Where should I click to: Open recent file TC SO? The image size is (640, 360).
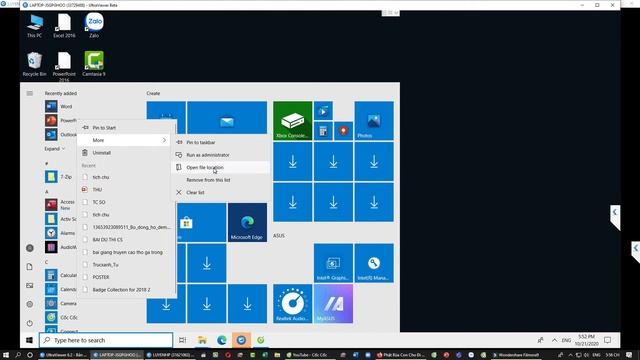point(123,202)
